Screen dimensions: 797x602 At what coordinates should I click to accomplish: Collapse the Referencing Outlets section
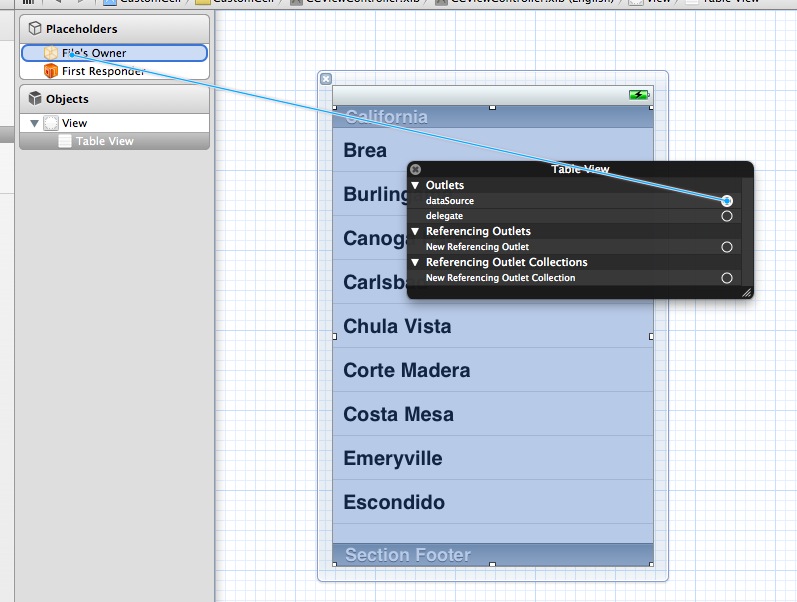[416, 231]
